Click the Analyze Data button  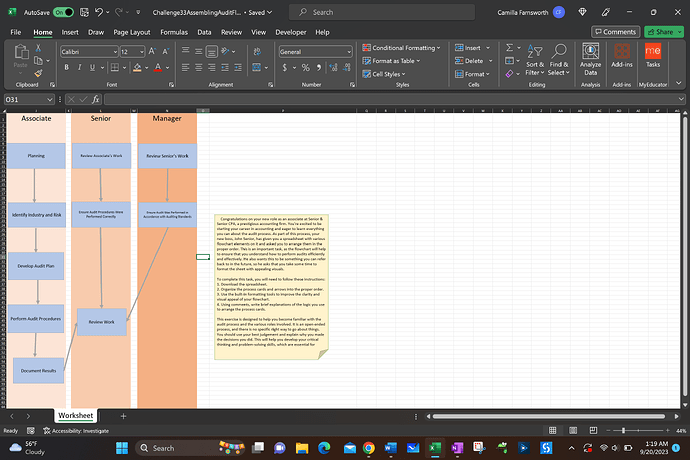591,60
